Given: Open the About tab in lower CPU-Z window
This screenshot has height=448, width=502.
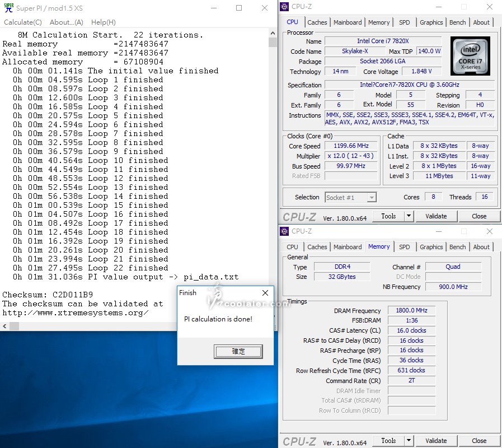Looking at the screenshot, I should click(x=481, y=247).
